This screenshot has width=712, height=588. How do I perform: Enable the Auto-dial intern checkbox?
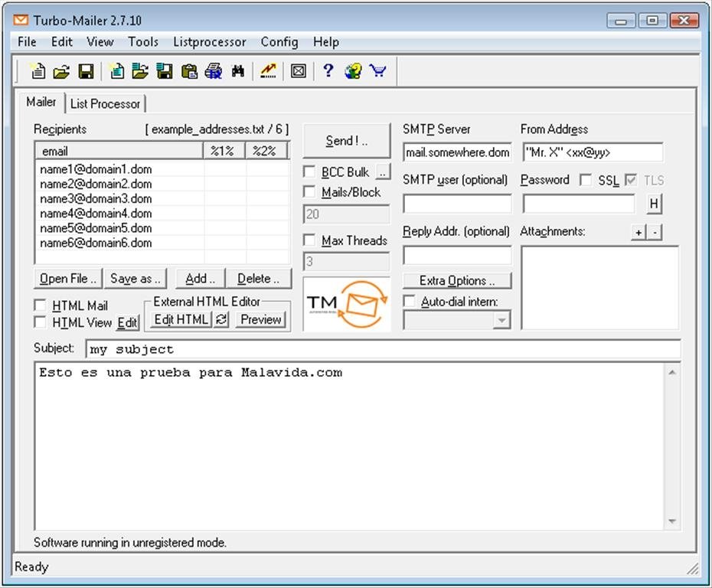(x=409, y=301)
